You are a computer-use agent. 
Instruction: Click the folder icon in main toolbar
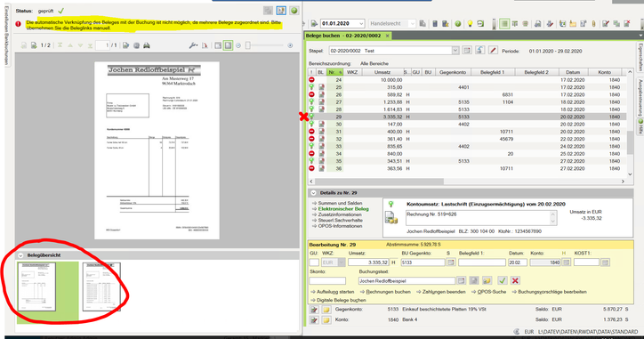573,24
